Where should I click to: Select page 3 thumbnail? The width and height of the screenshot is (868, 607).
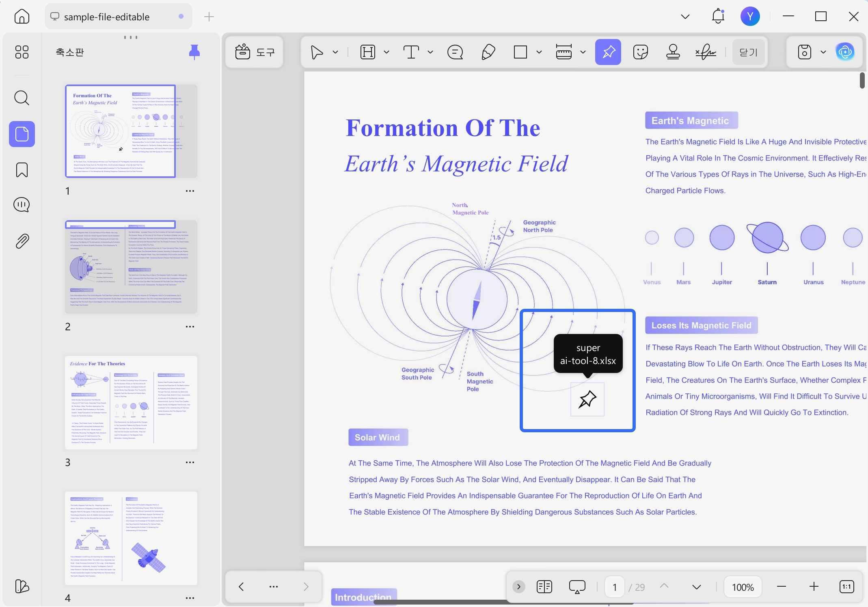(131, 403)
